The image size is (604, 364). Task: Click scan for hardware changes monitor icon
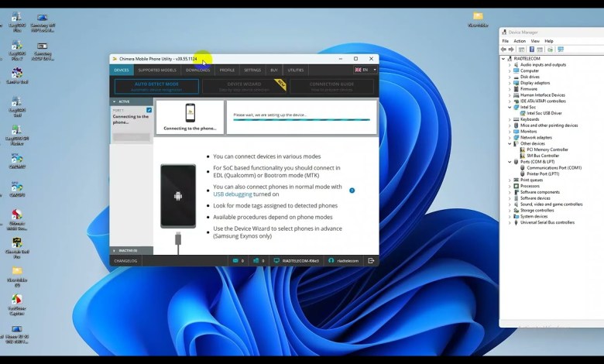561,50
